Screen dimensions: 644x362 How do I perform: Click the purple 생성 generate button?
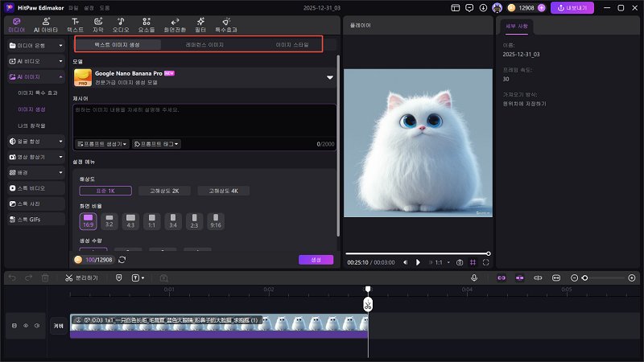[316, 260]
